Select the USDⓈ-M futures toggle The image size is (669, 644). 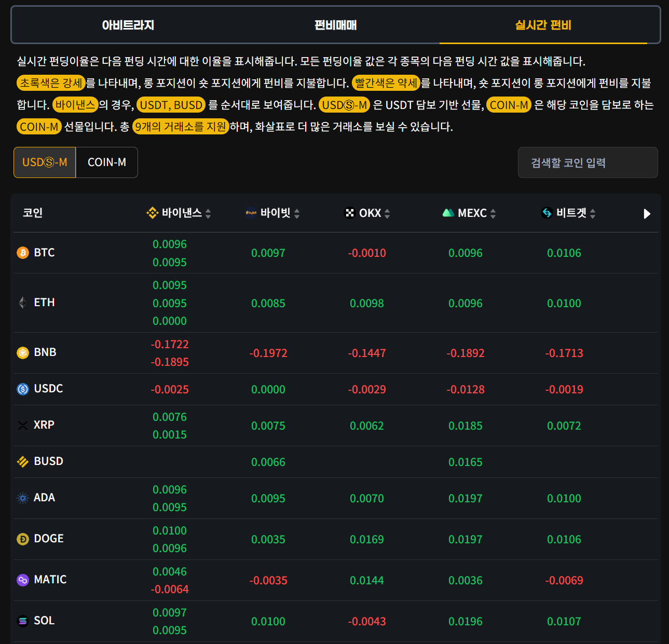pos(45,162)
